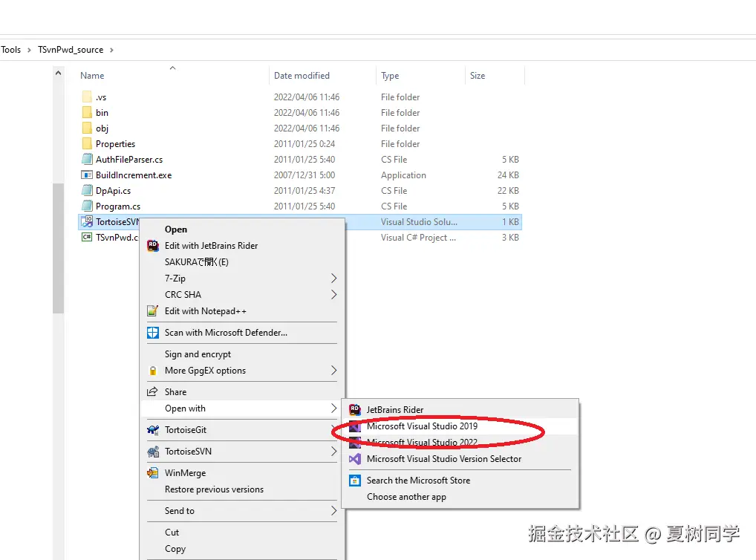This screenshot has height=560, width=756.
Task: Click the Microsoft Defender shield icon
Action: click(153, 333)
